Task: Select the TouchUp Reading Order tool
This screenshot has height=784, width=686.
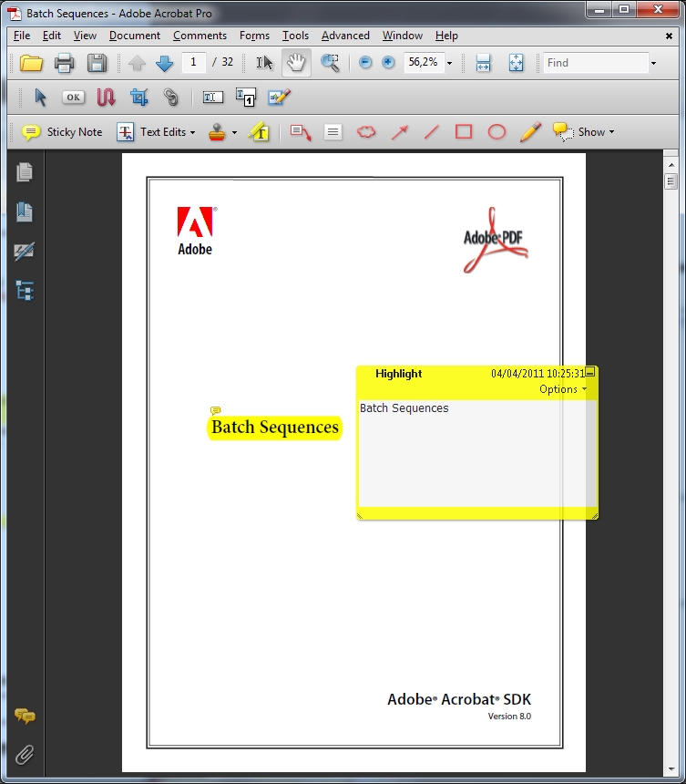Action: [x=245, y=97]
